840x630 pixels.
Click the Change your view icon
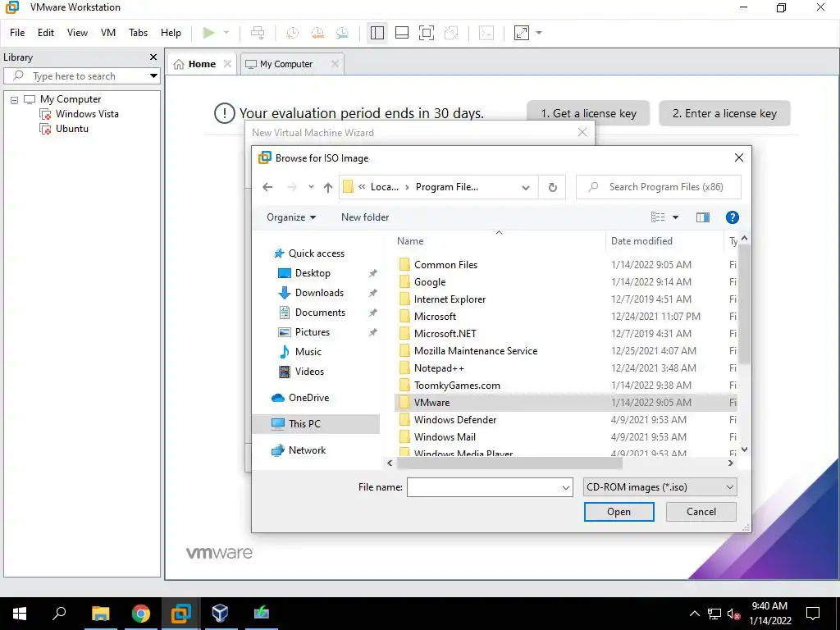tap(657, 217)
